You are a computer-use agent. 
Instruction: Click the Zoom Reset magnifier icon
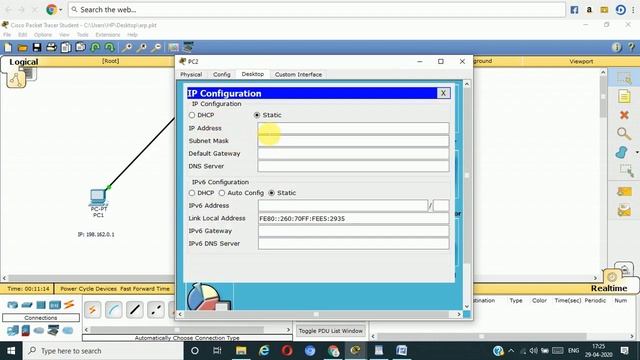[x=142, y=48]
